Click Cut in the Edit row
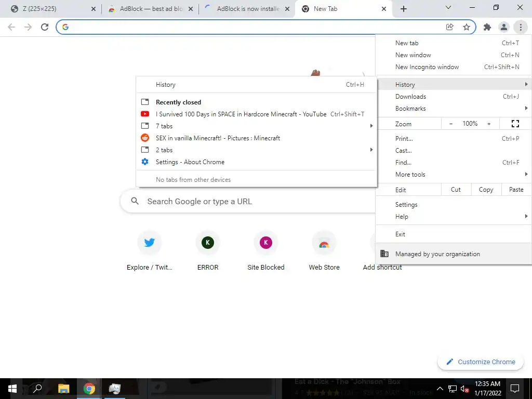 456,190
